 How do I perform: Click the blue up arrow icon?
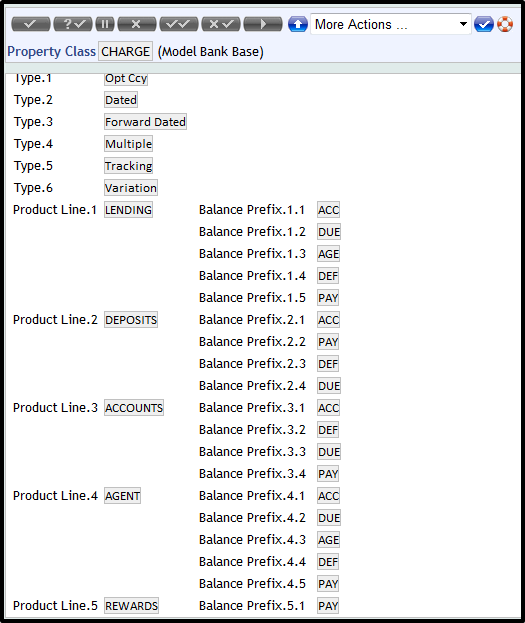click(298, 25)
